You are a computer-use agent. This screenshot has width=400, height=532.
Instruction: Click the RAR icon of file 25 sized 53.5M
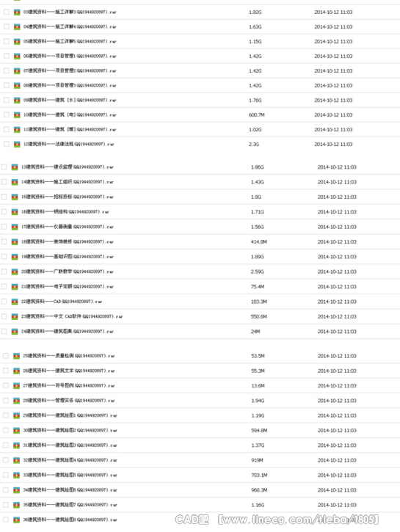point(16,356)
